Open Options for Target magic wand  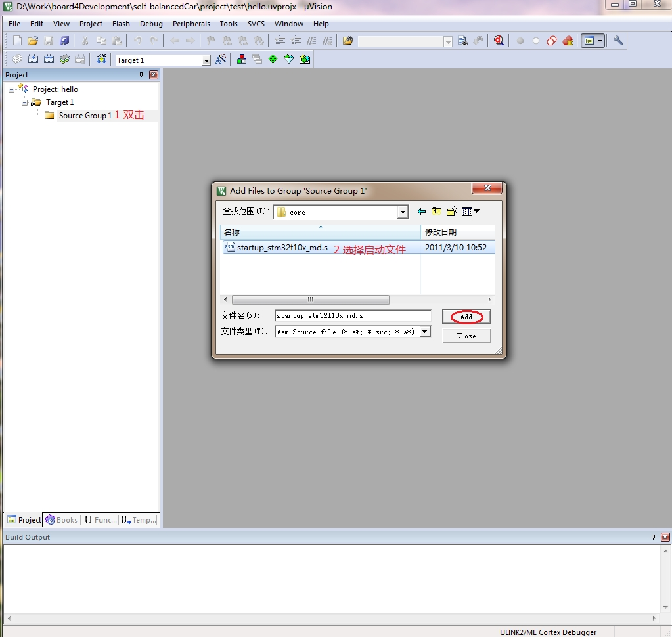(221, 59)
